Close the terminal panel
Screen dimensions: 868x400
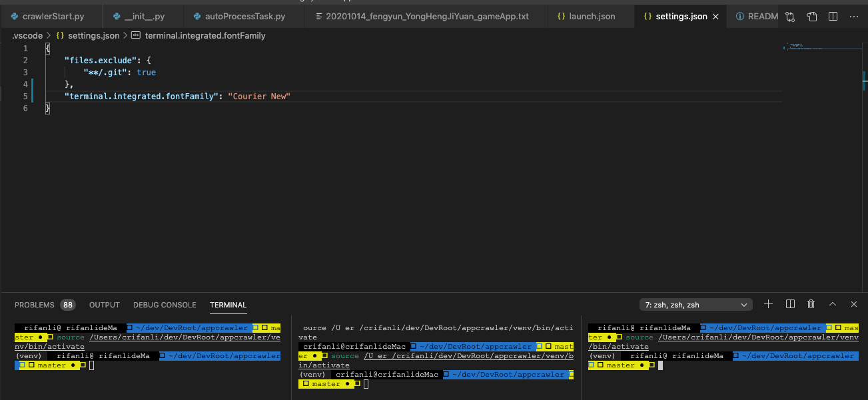tap(853, 304)
